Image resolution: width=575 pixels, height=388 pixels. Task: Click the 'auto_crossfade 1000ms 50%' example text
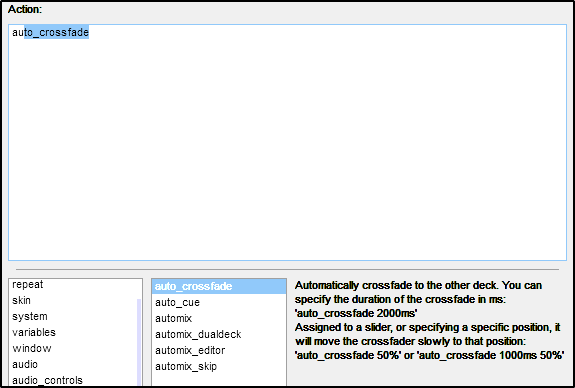coord(490,355)
